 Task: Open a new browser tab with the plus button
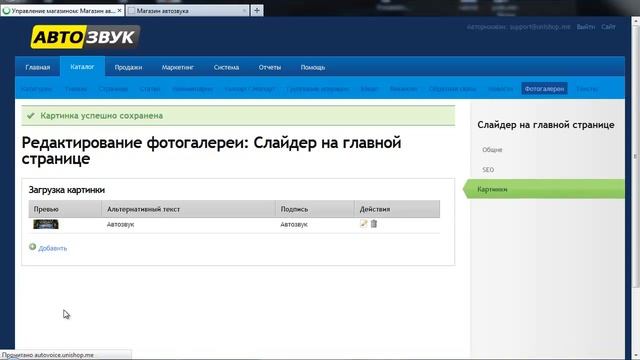pyautogui.click(x=257, y=11)
